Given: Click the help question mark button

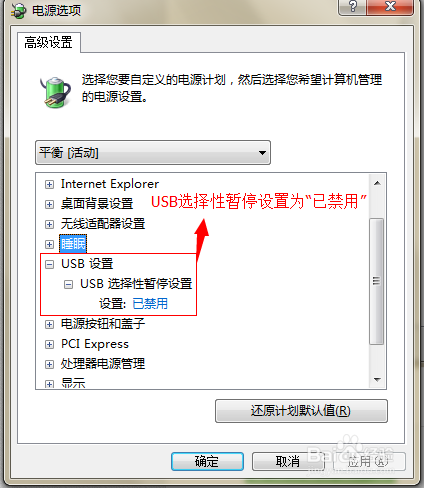Looking at the screenshot, I should point(352,7).
